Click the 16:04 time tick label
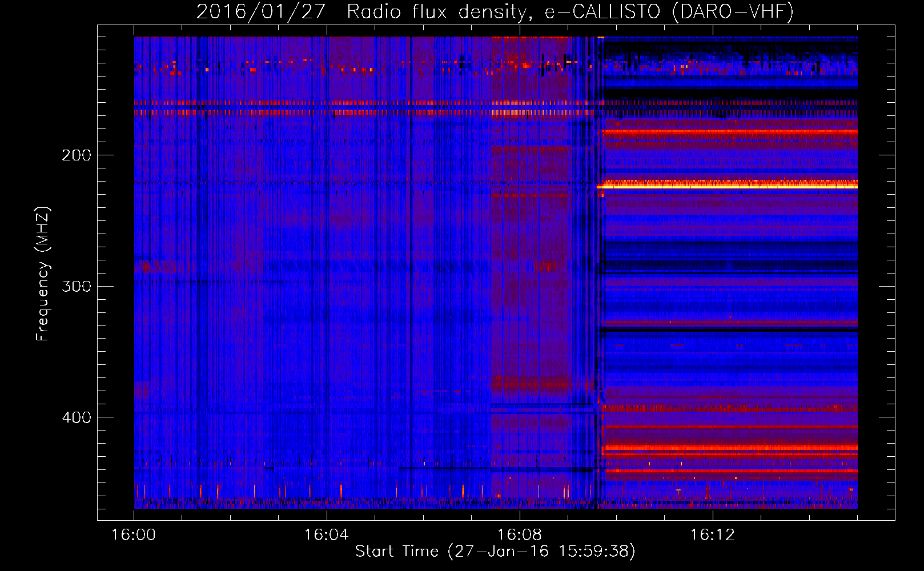Viewport: 924px width, 571px height. click(x=326, y=535)
